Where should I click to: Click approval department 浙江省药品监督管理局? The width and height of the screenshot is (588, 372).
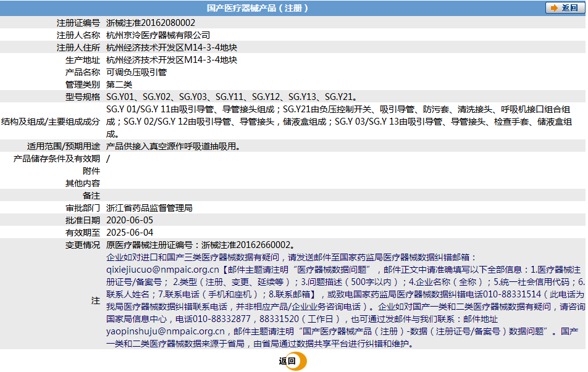[149, 208]
